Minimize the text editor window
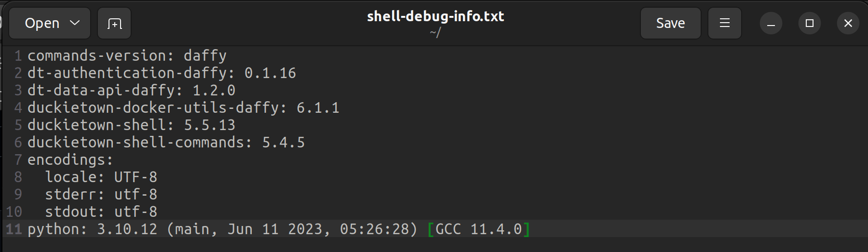 pos(771,23)
